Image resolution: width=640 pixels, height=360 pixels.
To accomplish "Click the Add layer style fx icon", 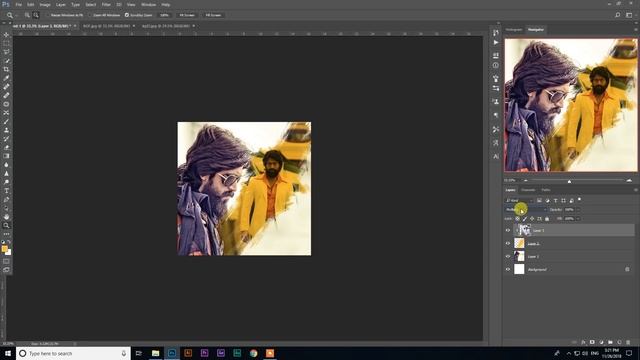I will click(583, 342).
